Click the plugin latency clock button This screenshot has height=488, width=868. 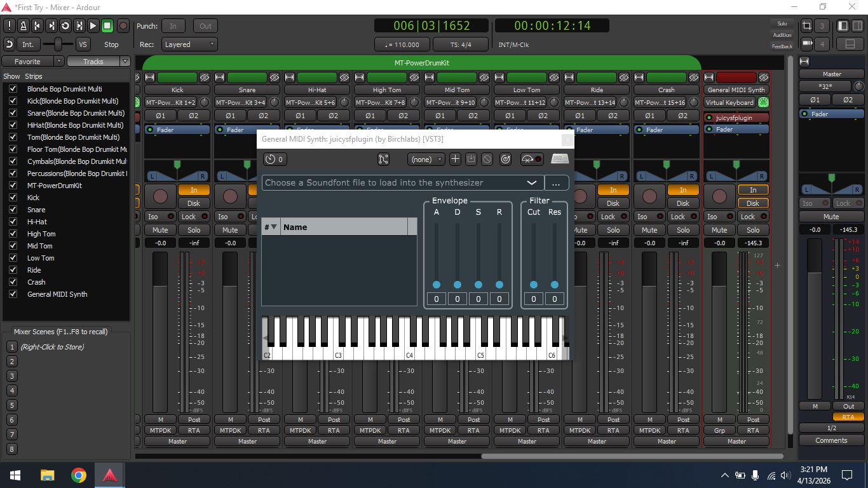(275, 159)
